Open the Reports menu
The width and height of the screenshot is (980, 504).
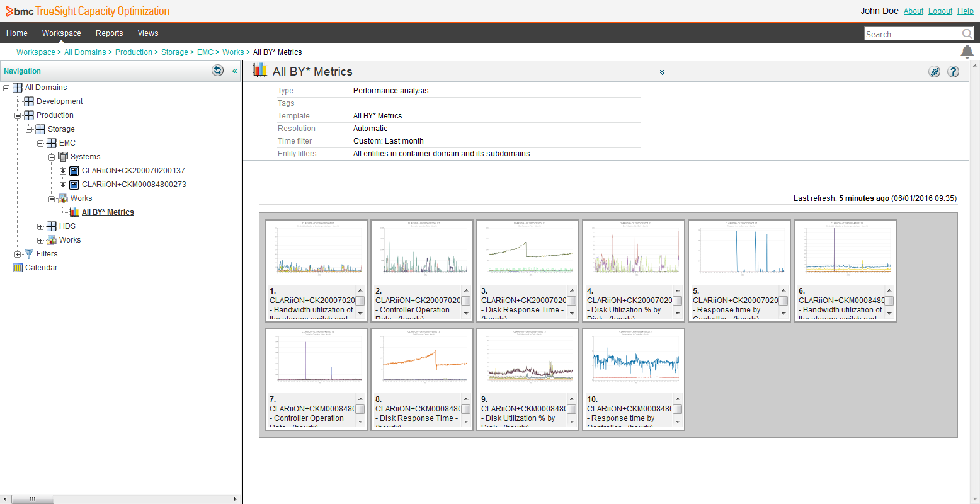(x=109, y=33)
